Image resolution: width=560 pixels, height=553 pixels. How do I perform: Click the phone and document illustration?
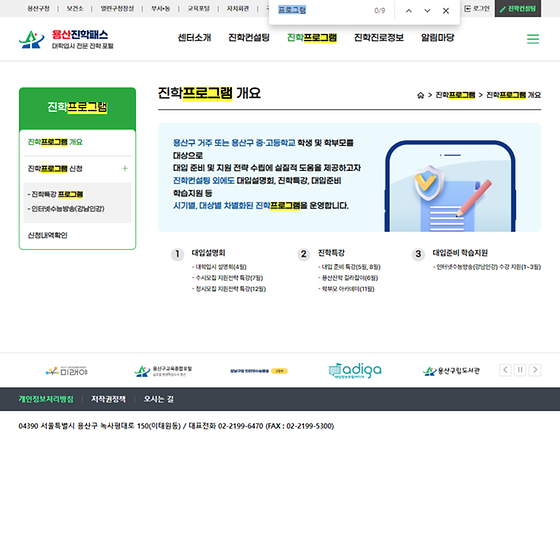coord(450,186)
